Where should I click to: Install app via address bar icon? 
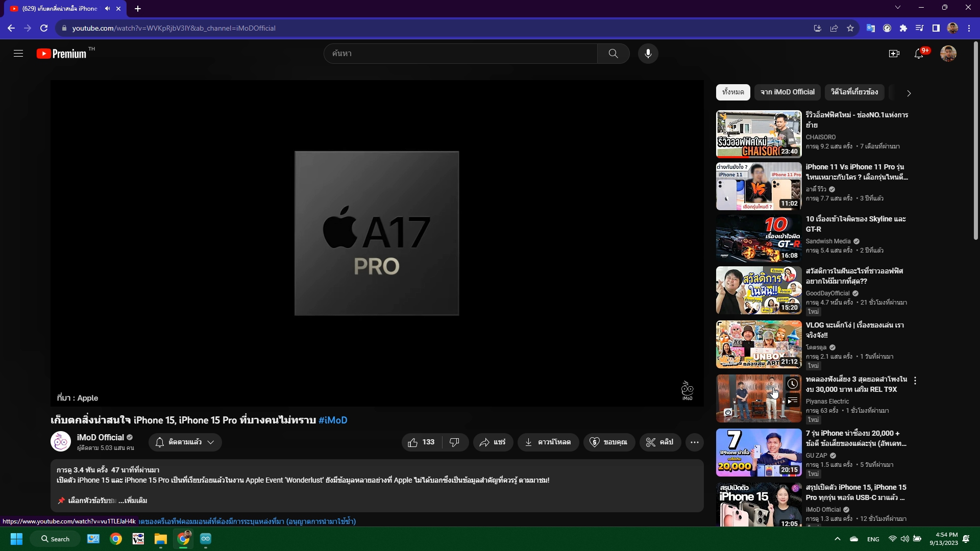click(817, 28)
